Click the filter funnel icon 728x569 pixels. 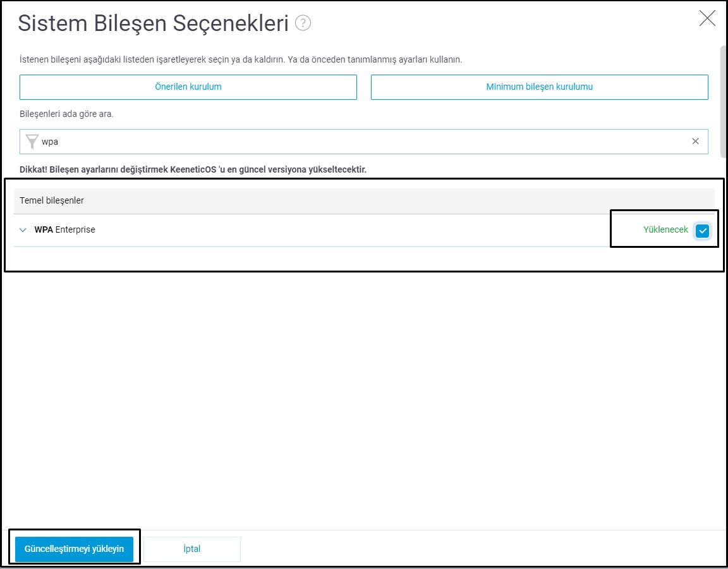(32, 142)
